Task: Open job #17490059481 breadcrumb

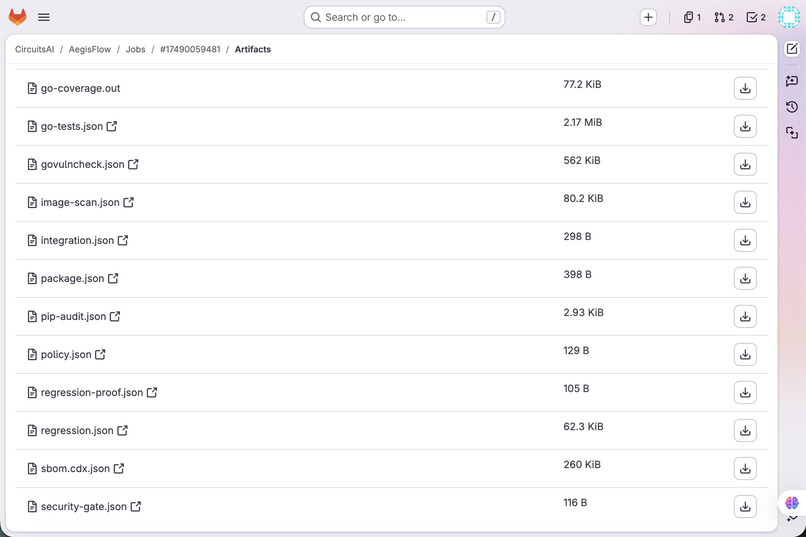Action: click(190, 49)
